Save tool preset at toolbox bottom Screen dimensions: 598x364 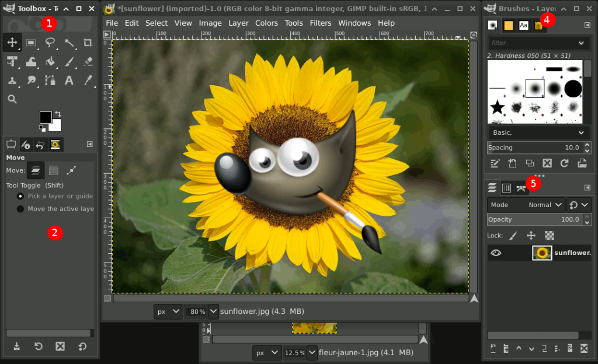(x=17, y=346)
